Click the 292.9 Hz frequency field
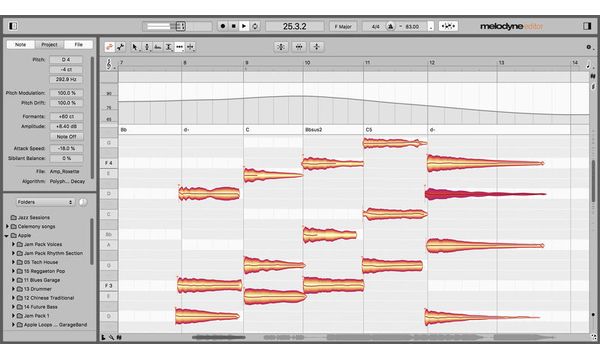 point(66,80)
